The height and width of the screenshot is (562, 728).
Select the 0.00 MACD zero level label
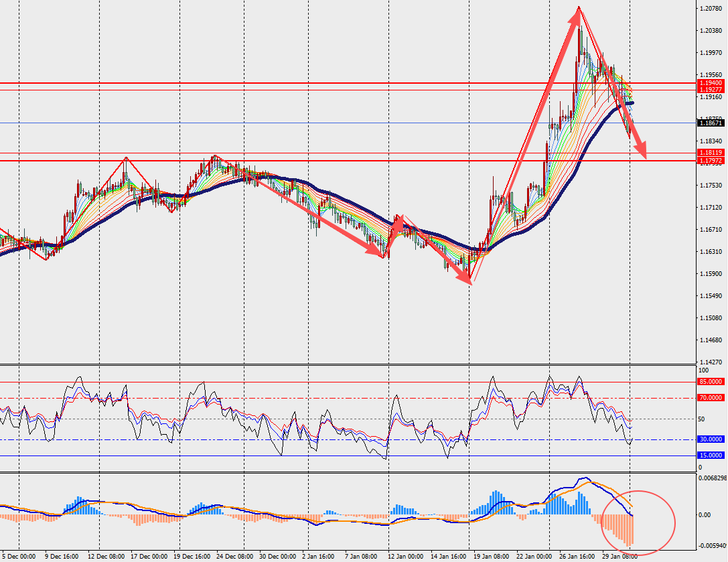coord(705,514)
